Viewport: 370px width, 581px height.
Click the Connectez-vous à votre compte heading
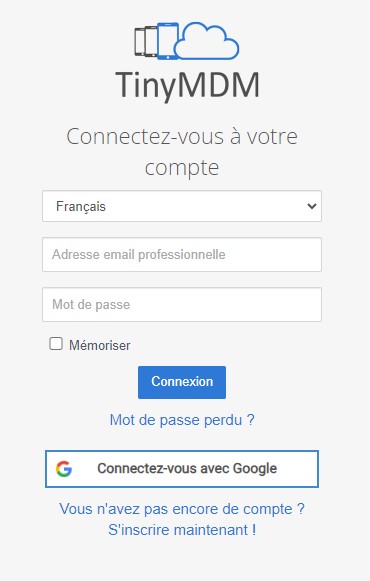pos(182,152)
